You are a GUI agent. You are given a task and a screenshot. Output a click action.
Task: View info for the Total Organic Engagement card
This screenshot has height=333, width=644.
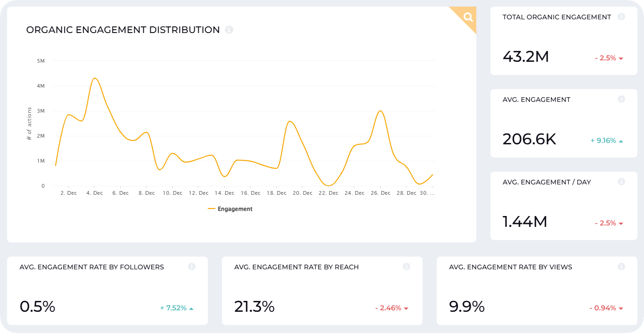click(x=621, y=17)
